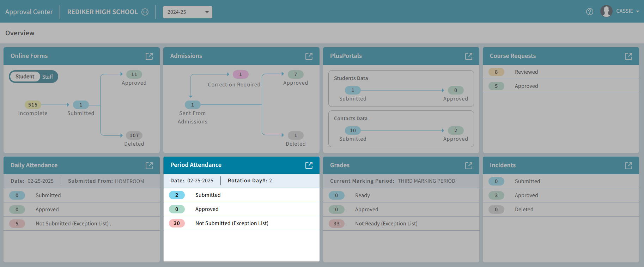
Task: Select Course Requests Reviewed row
Action: 561,72
